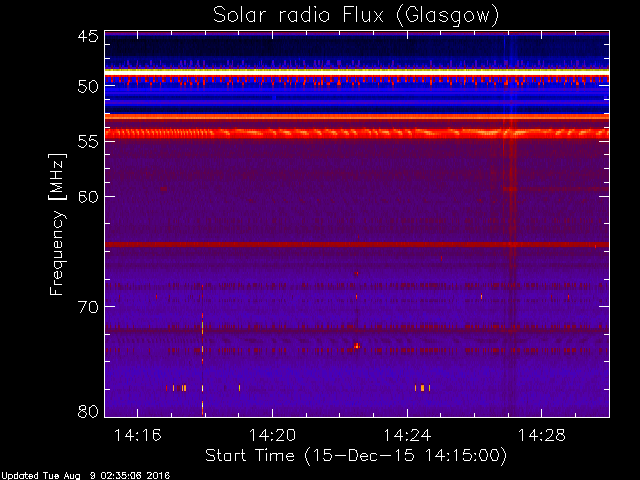640x480 pixels.
Task: Click the "Frequency [MHz]" axis label
Action: click(x=57, y=224)
